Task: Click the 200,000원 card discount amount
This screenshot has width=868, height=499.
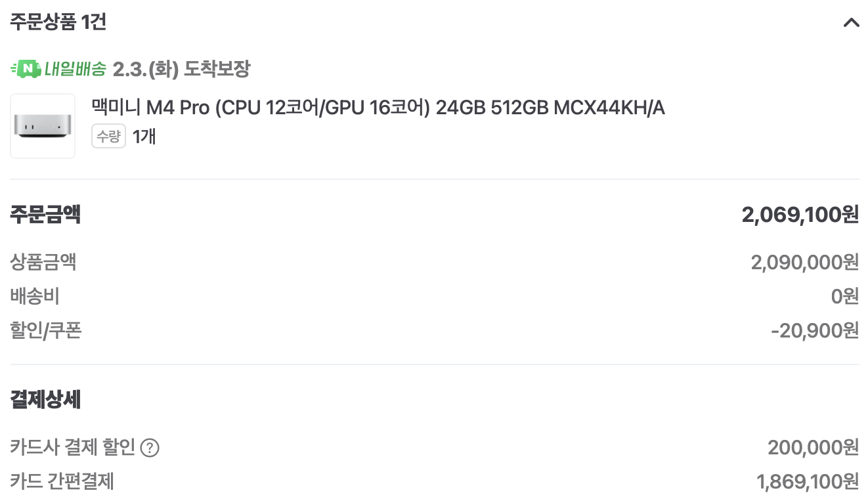Action: click(x=813, y=448)
